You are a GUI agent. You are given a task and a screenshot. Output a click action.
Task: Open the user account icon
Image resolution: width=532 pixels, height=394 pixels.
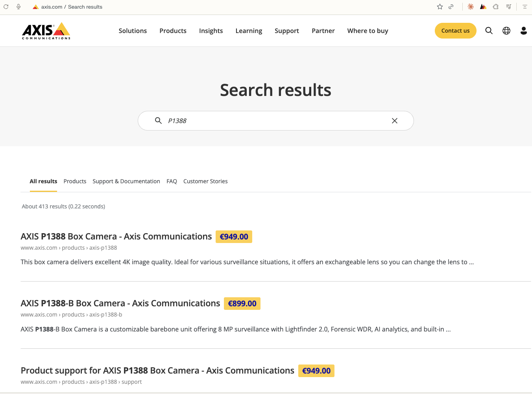tap(524, 31)
